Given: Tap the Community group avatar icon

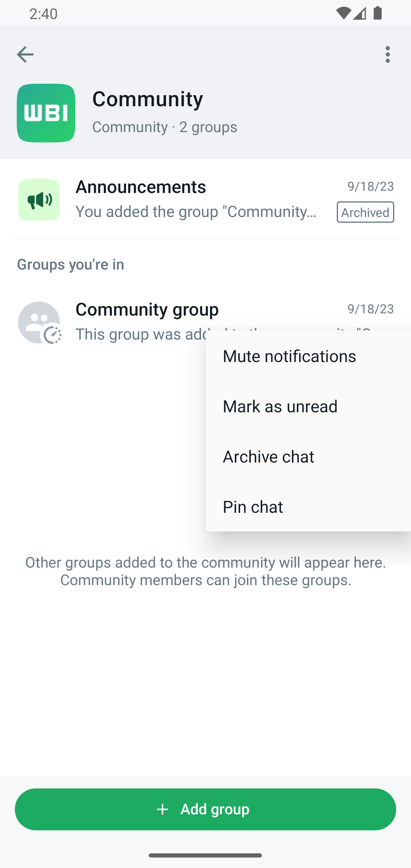Looking at the screenshot, I should (x=39, y=322).
